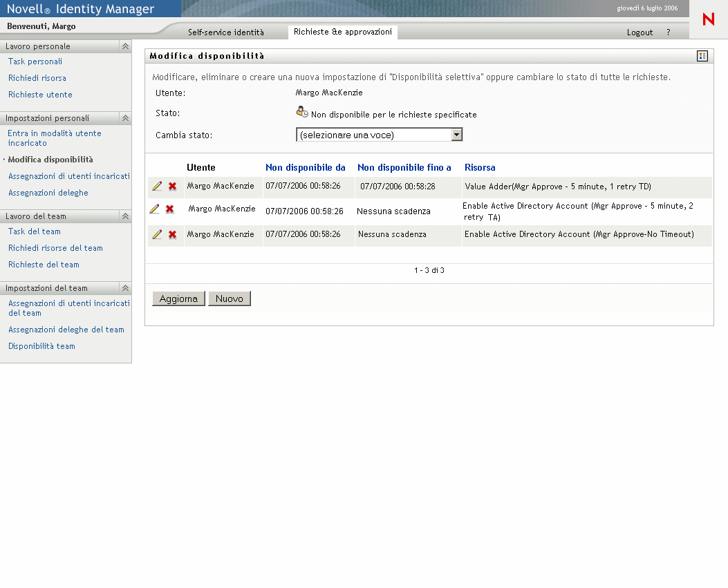This screenshot has width=728, height=588.
Task: Select Richieste & approvazioni tab
Action: click(x=343, y=32)
